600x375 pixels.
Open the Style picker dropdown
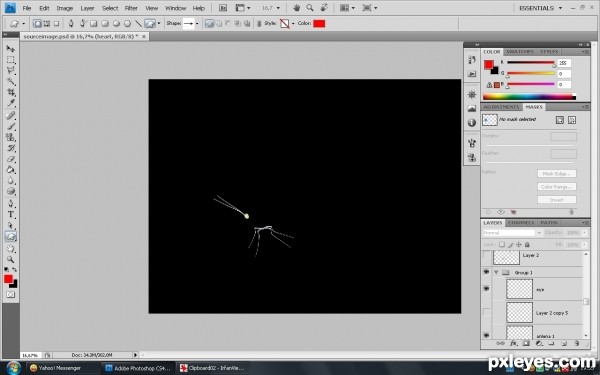293,24
